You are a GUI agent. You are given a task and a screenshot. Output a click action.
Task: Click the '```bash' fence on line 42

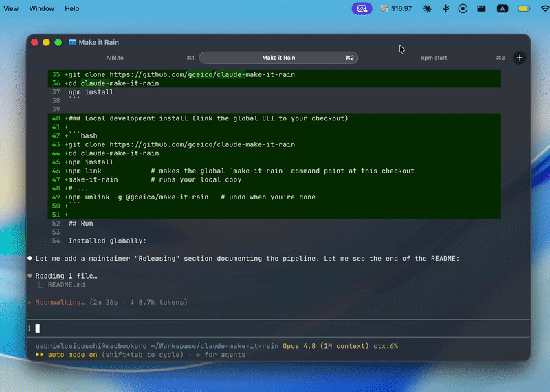tap(82, 135)
